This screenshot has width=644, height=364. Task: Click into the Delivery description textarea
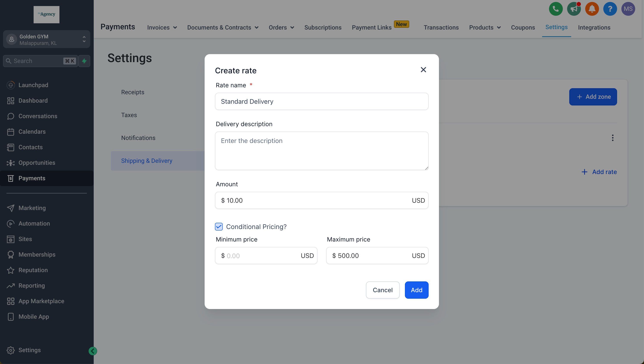[322, 151]
